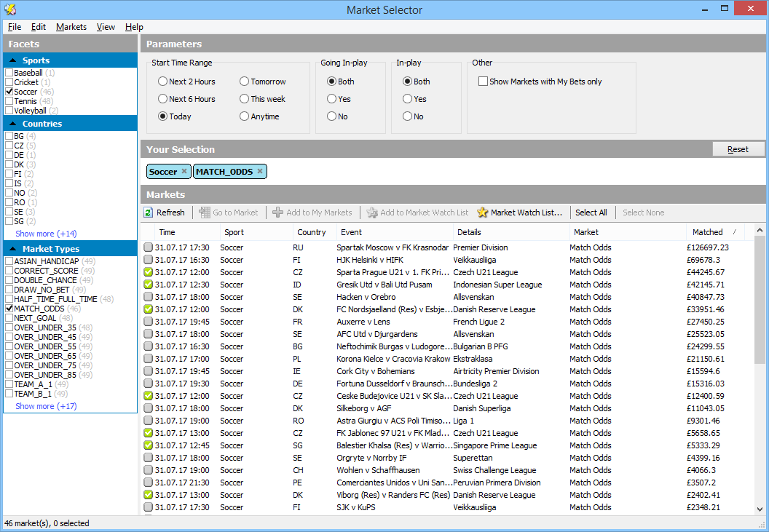This screenshot has height=532, width=769.
Task: Click status icon of Spartak Moscow row
Action: (x=148, y=247)
